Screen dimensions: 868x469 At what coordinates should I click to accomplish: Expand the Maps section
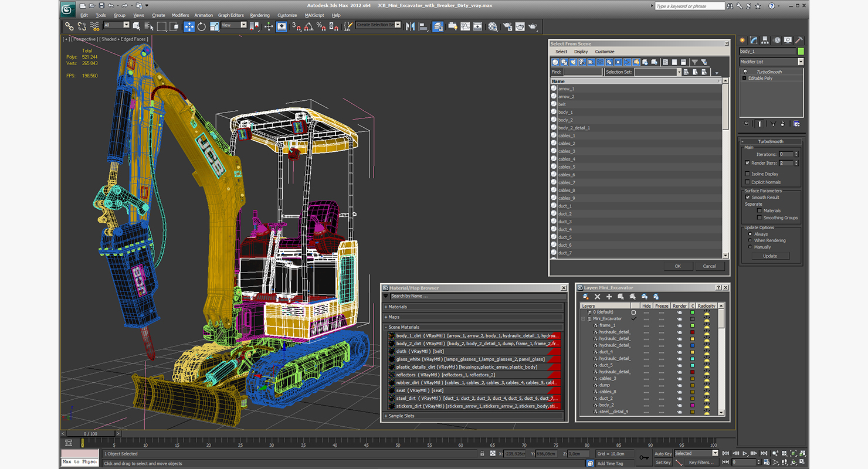pos(473,317)
